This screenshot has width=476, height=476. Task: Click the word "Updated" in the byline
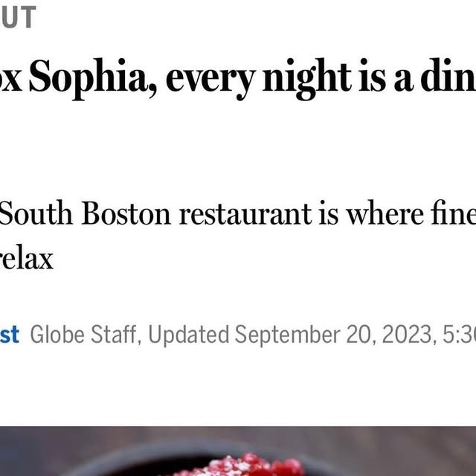[x=188, y=335]
